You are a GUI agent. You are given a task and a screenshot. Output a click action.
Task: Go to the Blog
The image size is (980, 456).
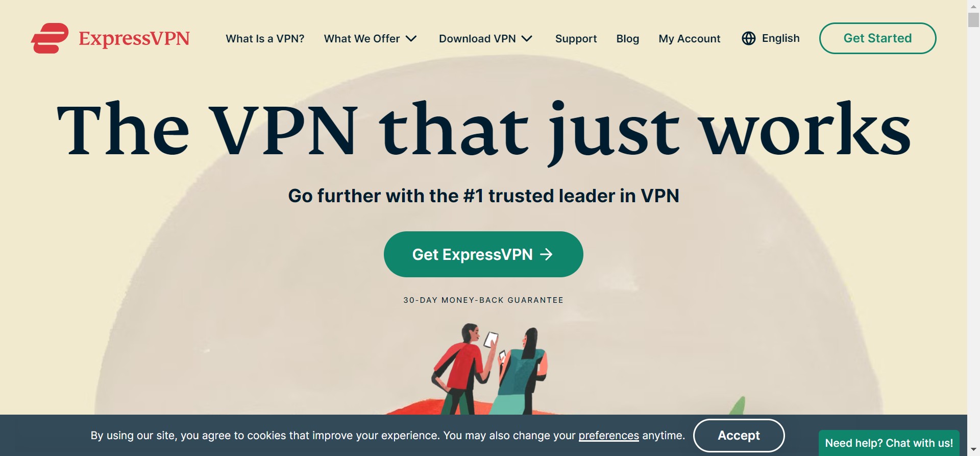tap(628, 39)
